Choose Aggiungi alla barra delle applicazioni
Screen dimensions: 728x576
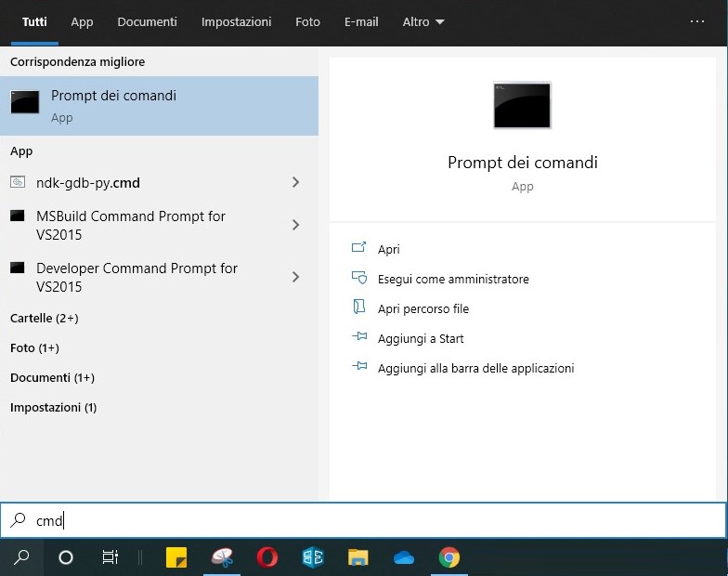point(475,368)
